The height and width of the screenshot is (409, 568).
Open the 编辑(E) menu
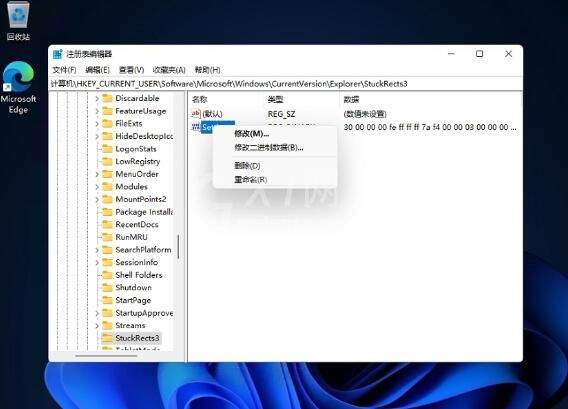pyautogui.click(x=97, y=70)
